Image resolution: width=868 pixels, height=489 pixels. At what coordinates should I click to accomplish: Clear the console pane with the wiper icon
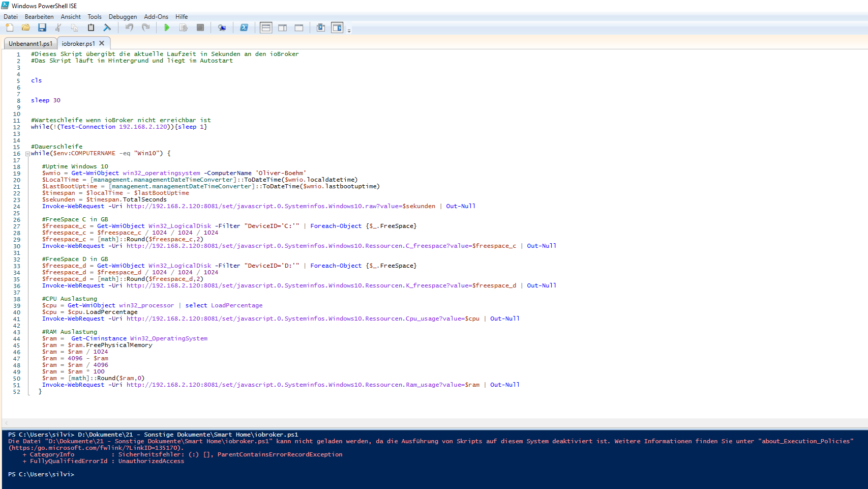107,27
